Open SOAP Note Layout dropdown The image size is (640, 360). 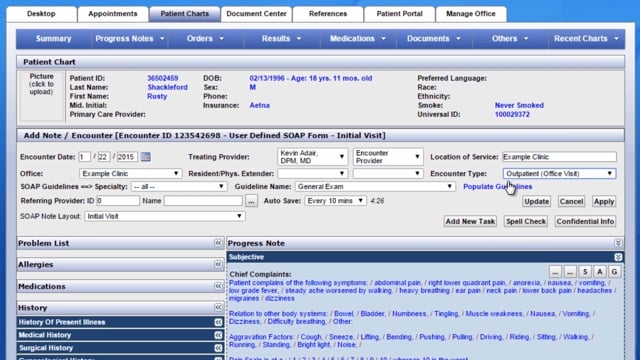[x=164, y=216]
